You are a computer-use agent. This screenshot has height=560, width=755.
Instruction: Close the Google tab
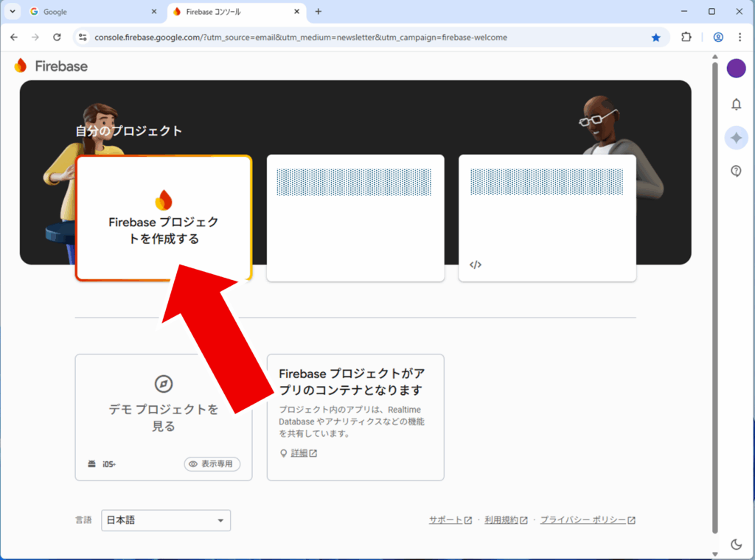(x=154, y=12)
